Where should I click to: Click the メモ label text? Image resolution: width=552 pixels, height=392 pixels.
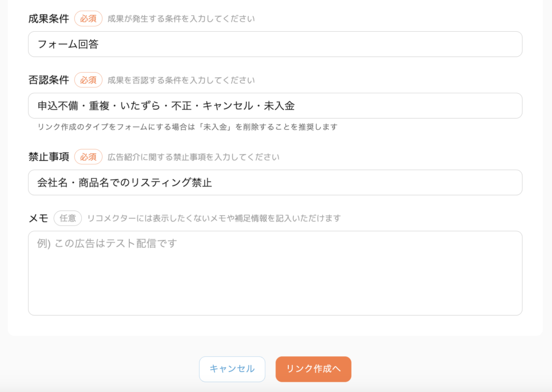click(x=38, y=218)
